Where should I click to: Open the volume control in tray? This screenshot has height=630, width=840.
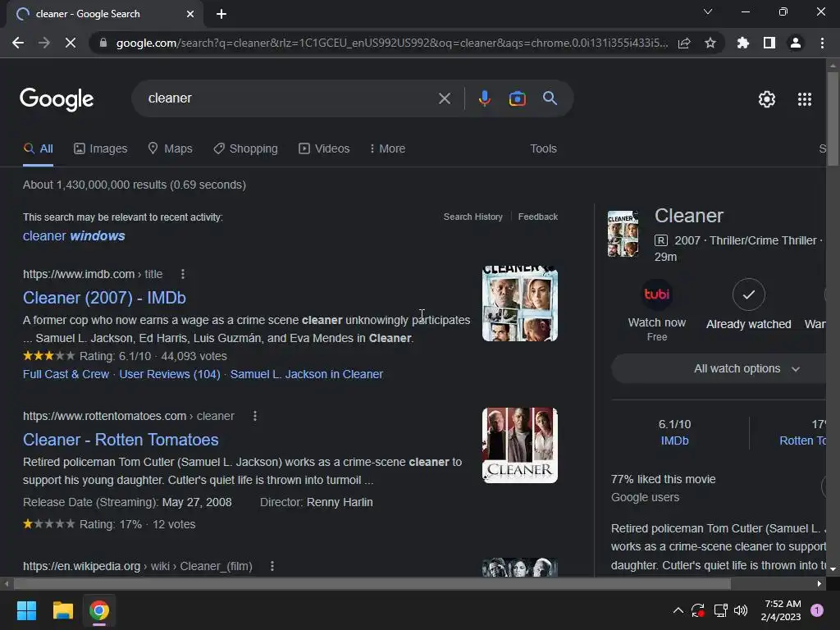click(x=741, y=610)
